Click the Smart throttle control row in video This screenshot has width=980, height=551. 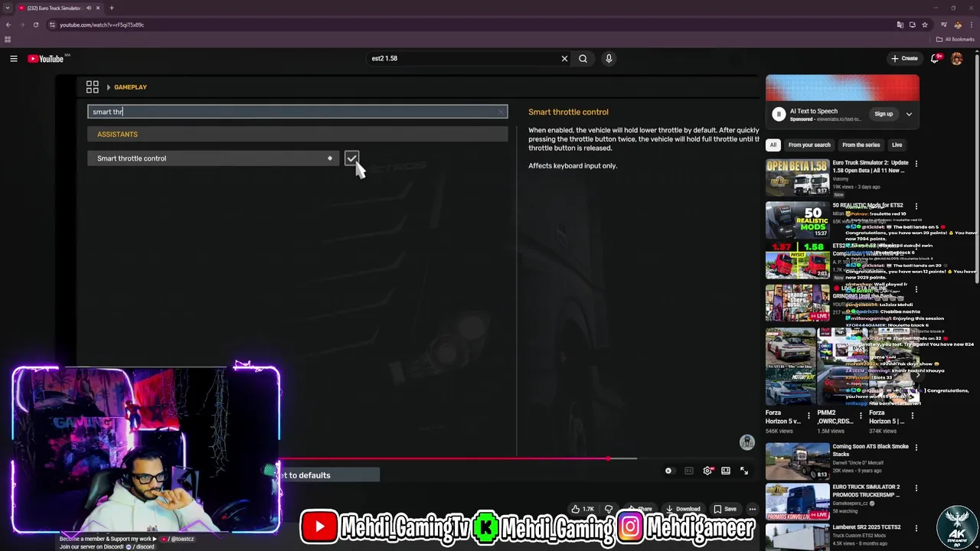(213, 158)
